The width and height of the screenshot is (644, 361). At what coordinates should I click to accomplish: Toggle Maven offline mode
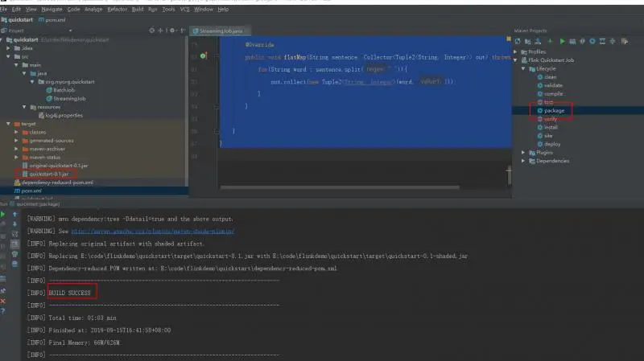[x=582, y=42]
